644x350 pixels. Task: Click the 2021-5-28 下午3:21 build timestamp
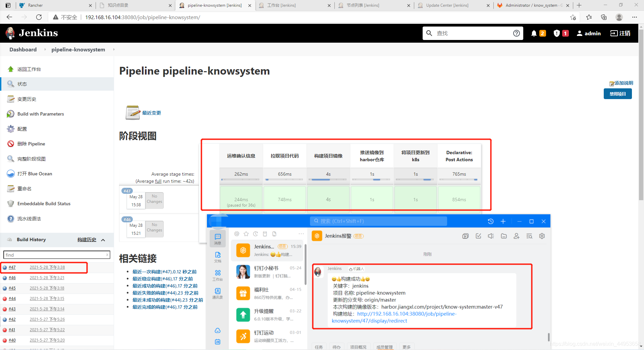47,278
